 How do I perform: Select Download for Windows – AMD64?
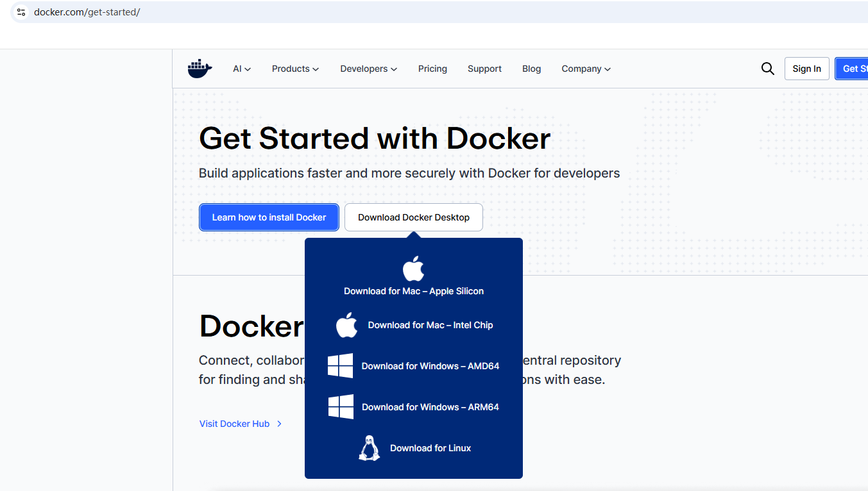pyautogui.click(x=430, y=366)
